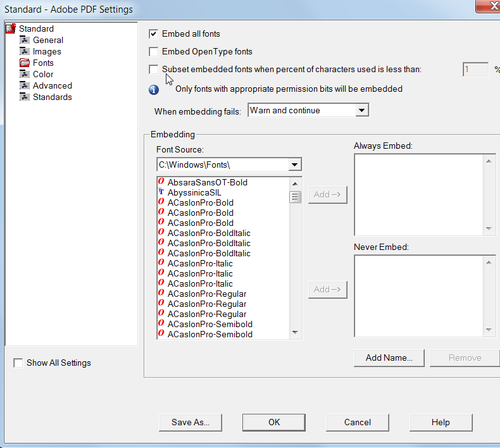Click the General settings icon
This screenshot has width=500, height=448.
point(24,40)
